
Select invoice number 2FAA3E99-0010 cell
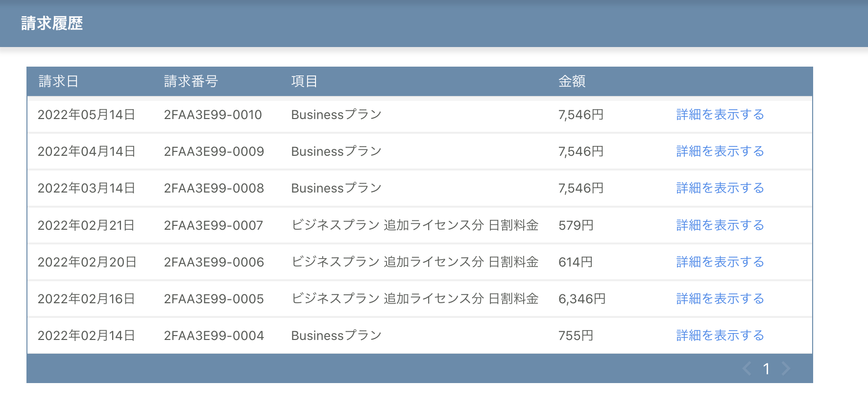213,115
